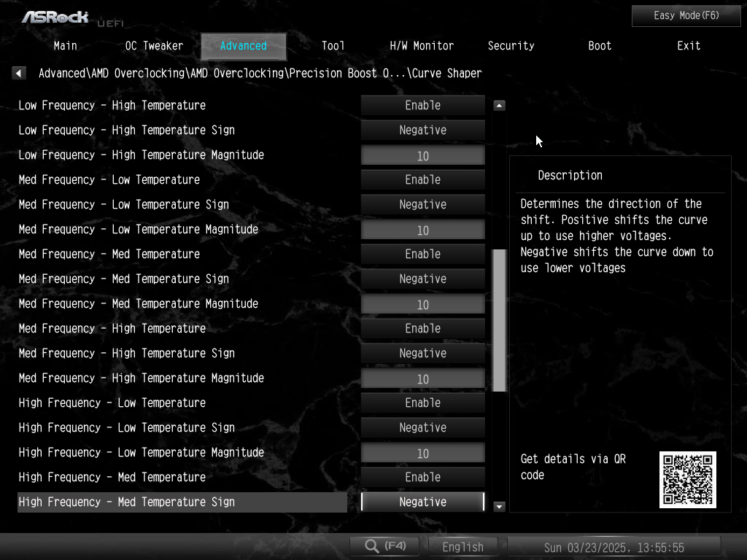Open High Frequency - Low Temperature Sign dropdown
Viewport: 747px width, 560px height.
click(422, 427)
